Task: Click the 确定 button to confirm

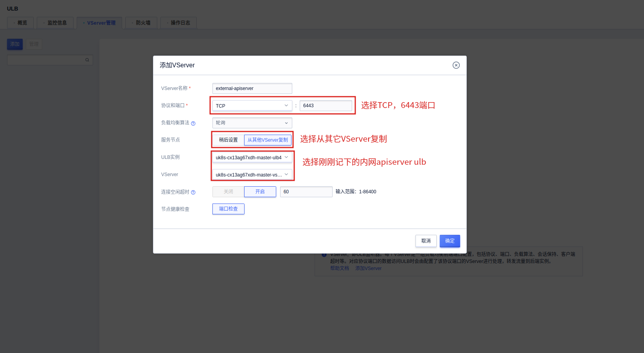Action: (450, 241)
